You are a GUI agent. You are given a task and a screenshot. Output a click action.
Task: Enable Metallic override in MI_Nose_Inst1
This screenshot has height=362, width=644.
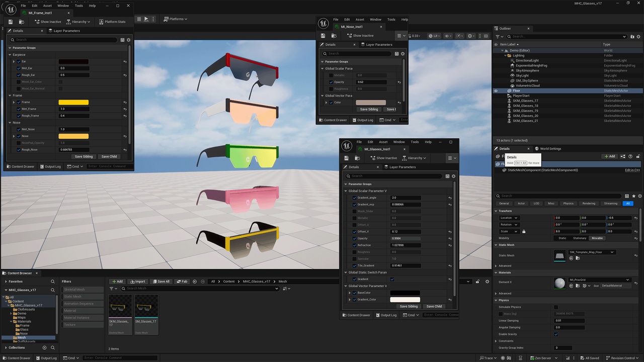(331, 75)
